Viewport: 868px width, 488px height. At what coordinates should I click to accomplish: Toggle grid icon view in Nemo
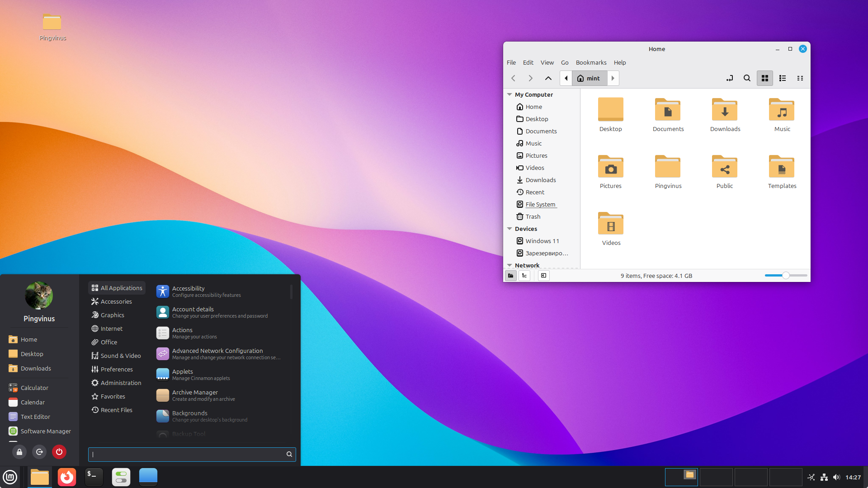[x=764, y=78]
